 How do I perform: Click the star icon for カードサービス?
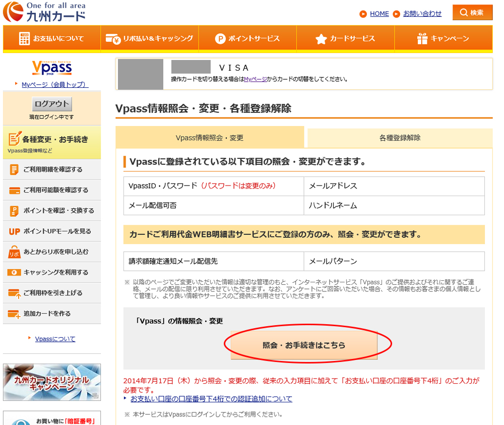pos(321,39)
